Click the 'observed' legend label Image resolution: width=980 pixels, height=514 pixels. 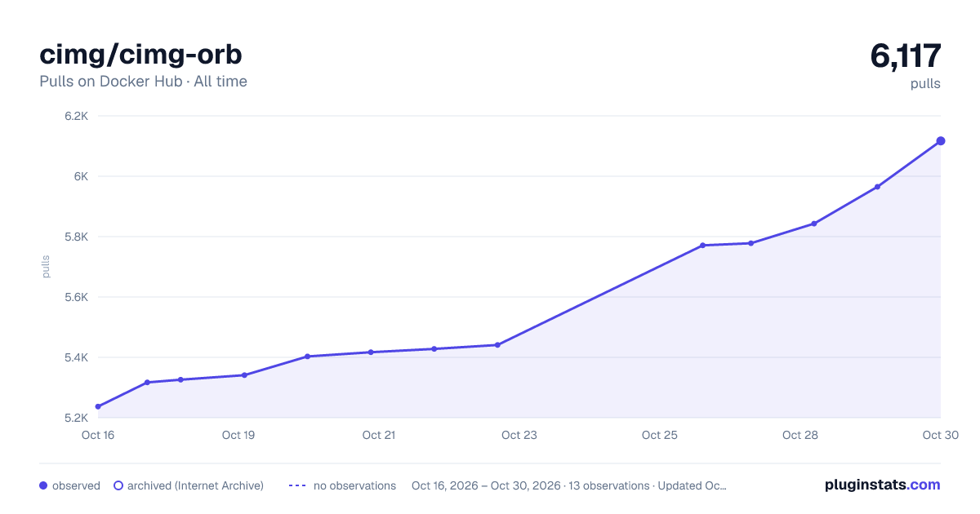pyautogui.click(x=76, y=485)
